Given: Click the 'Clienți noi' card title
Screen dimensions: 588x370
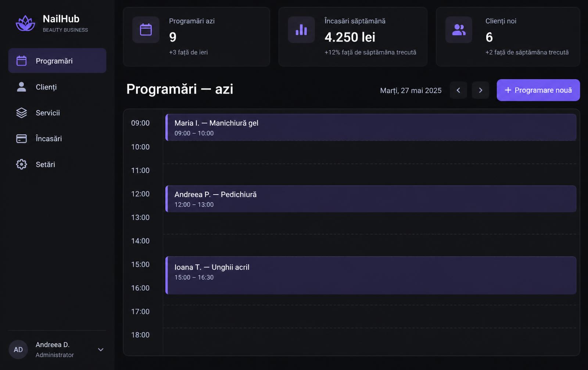Looking at the screenshot, I should click(501, 21).
